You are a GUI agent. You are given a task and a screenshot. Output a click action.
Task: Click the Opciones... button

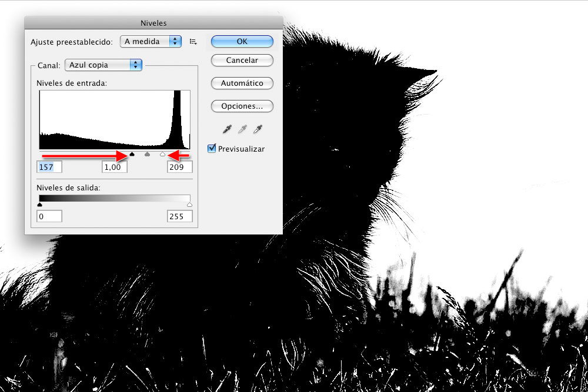pyautogui.click(x=242, y=106)
